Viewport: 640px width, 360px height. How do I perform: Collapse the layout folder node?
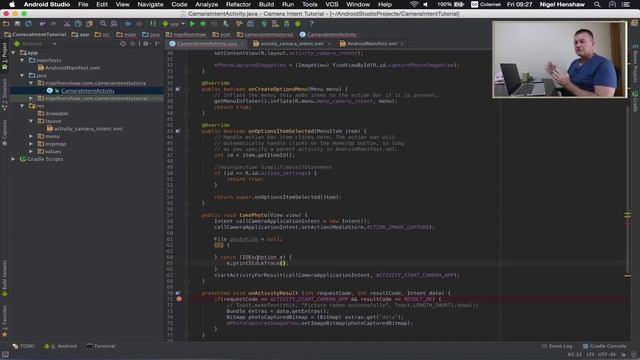pos(31,121)
